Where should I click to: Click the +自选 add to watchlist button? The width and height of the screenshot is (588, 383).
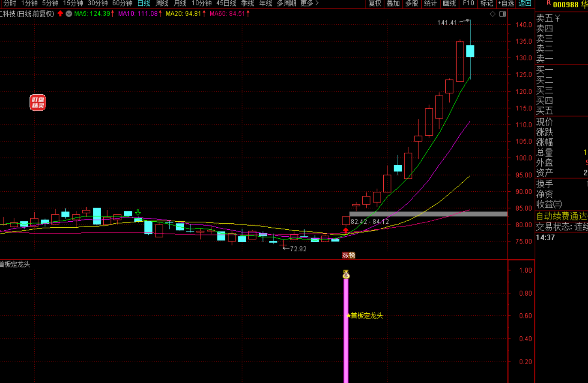506,3
